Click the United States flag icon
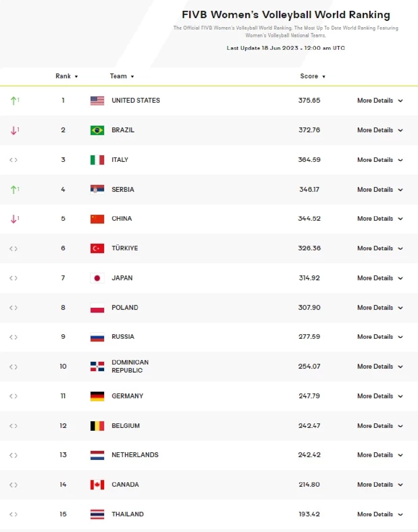 click(97, 101)
